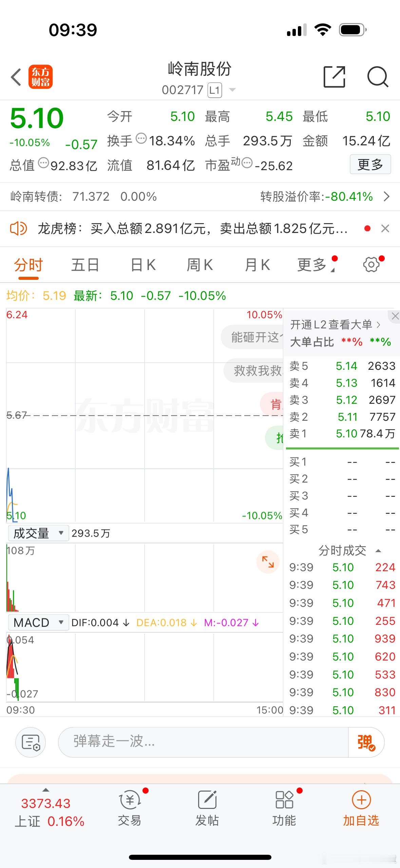This screenshot has height=868, width=400.
Task: Open the 上证 3373.43 index ticker
Action: pyautogui.click(x=50, y=813)
